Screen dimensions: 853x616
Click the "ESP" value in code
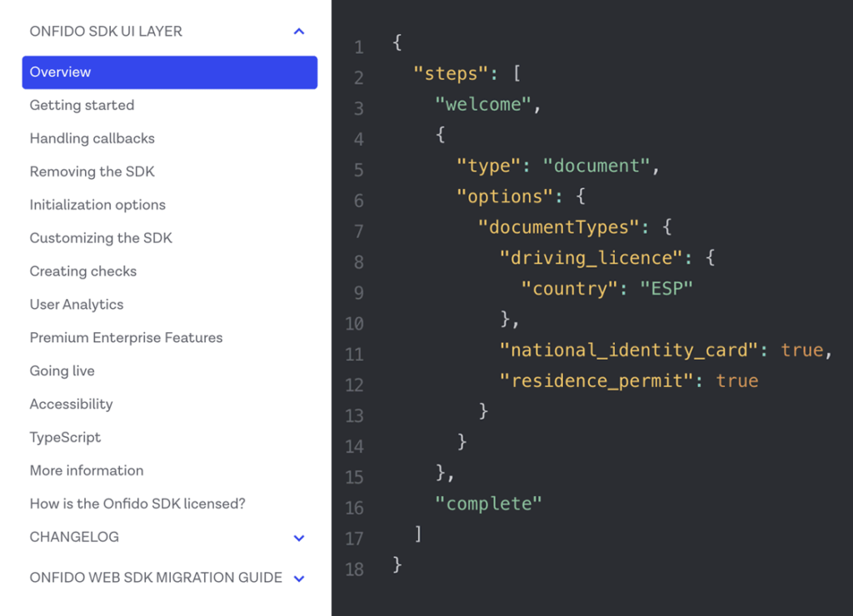click(666, 288)
